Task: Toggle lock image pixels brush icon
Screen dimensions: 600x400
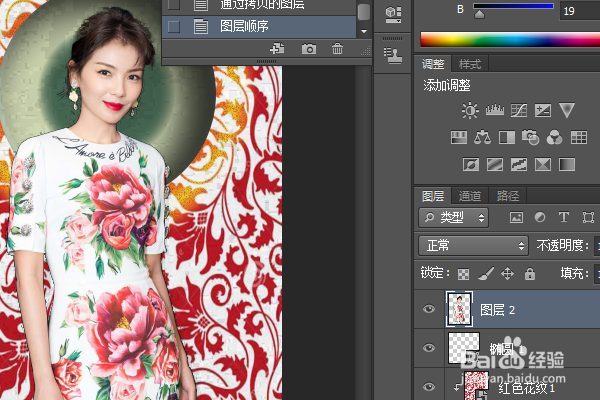Action: [x=486, y=273]
